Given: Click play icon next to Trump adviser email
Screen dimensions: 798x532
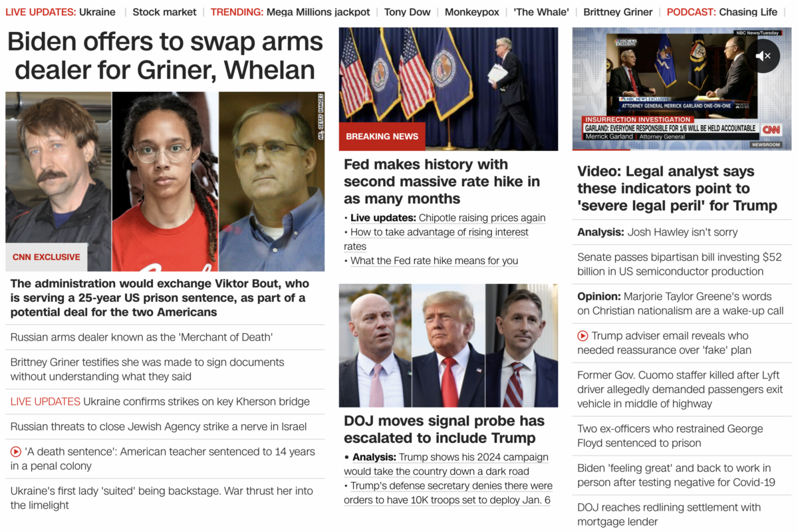Looking at the screenshot, I should [x=583, y=336].
